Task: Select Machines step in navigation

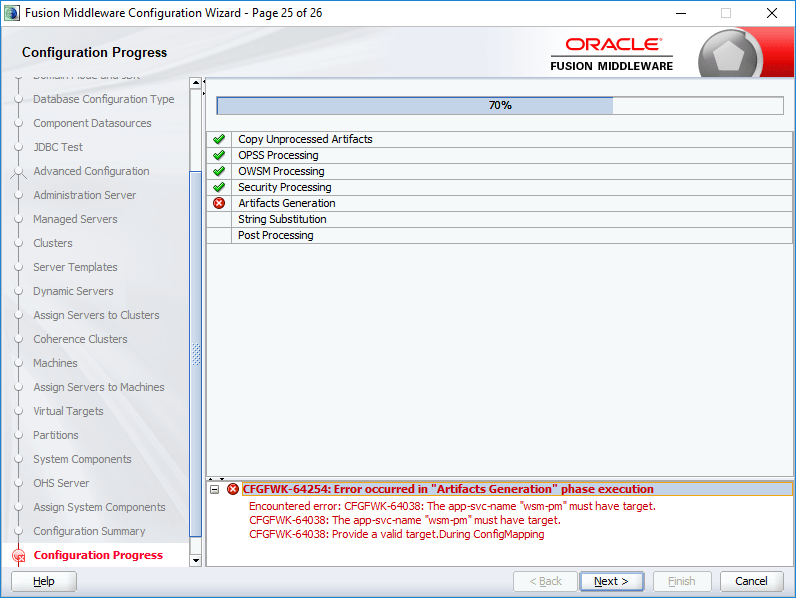Action: click(55, 363)
